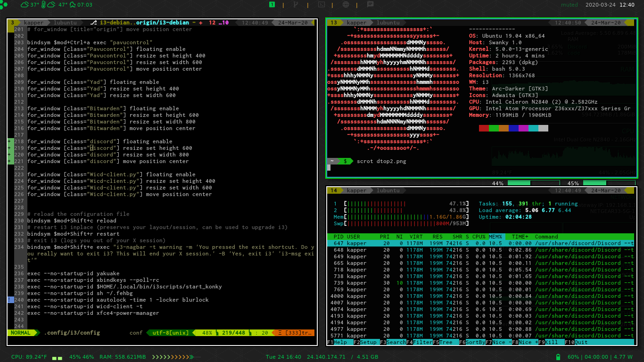
Task: Click the CPU 1 usage meter in htop
Action: click(402, 204)
